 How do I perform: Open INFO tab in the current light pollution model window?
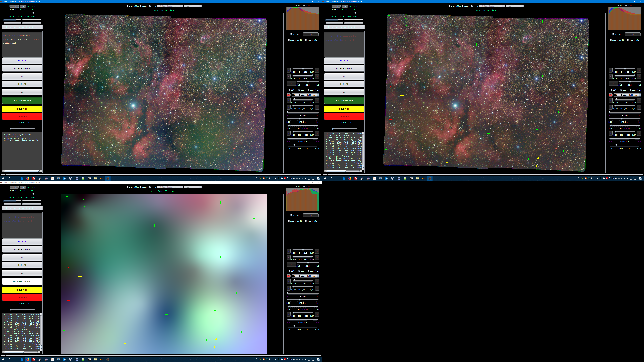[14, 187]
